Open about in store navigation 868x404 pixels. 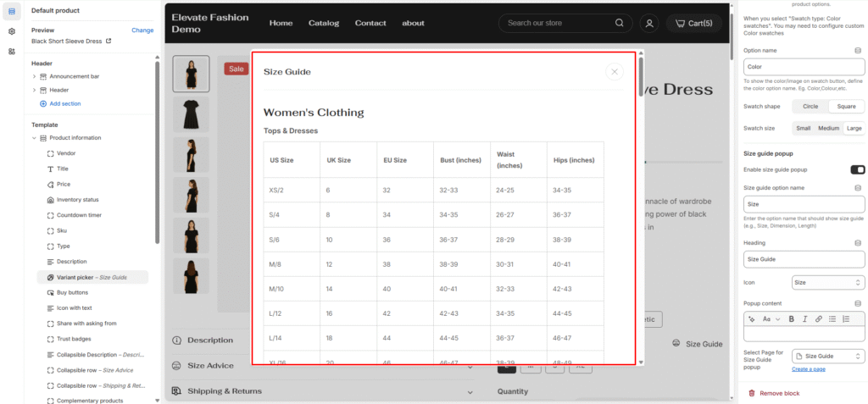point(413,23)
